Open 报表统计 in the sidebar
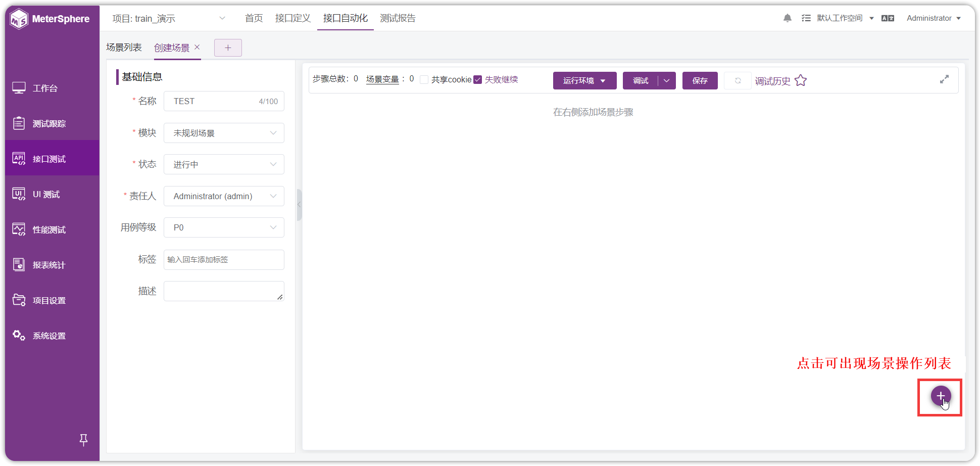980x466 pixels. tap(52, 265)
